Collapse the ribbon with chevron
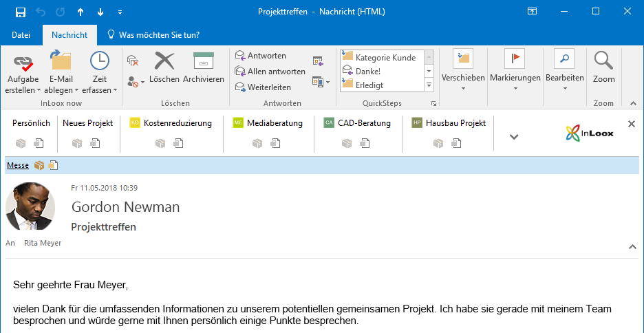644x333 pixels. pos(633,103)
